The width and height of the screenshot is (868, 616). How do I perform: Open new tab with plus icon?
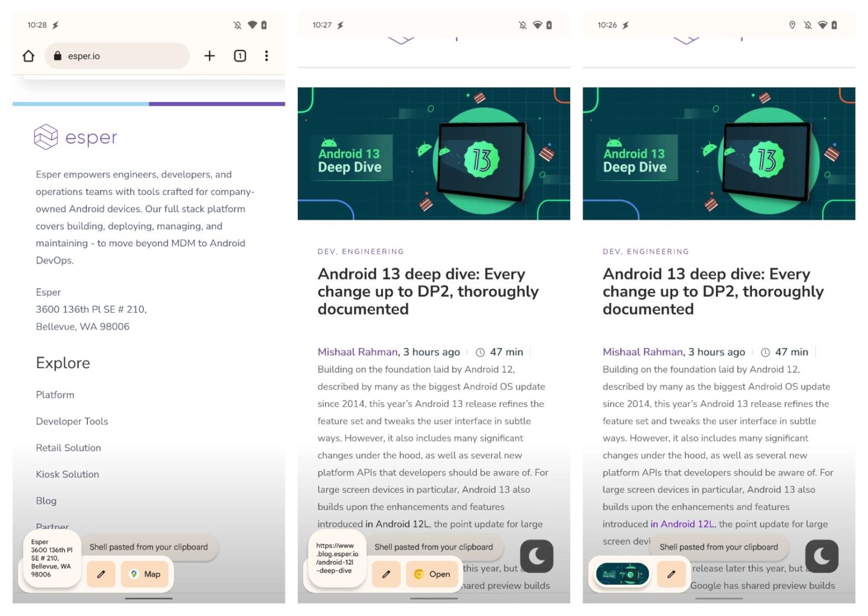[x=209, y=56]
